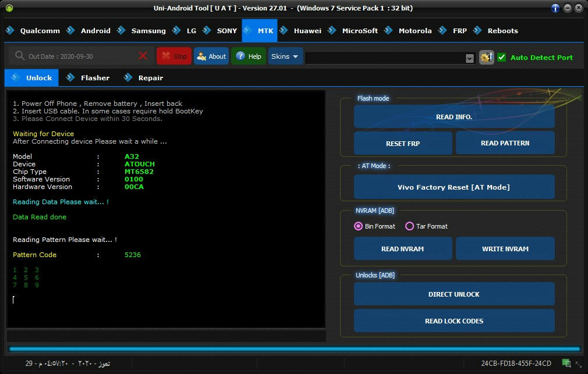Viewport: 588px width, 374px height.
Task: Click the green application icon in title bar
Action: tap(9, 8)
